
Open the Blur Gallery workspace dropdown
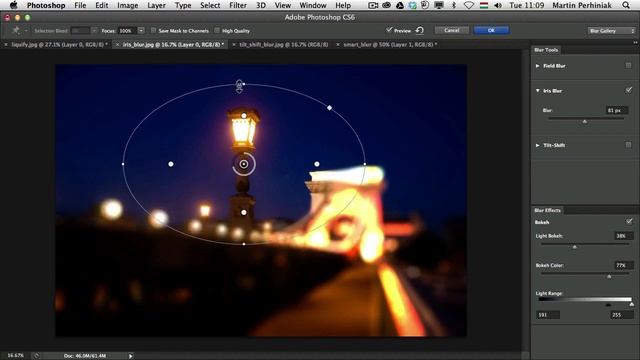tap(611, 31)
